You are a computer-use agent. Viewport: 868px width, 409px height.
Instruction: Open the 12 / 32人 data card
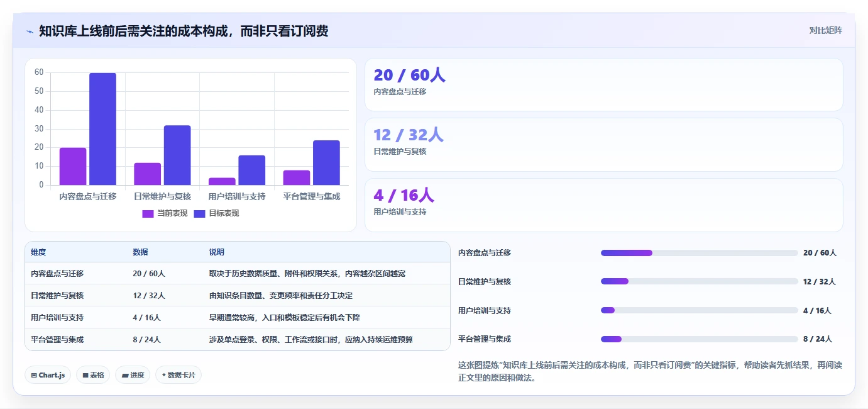(x=603, y=145)
